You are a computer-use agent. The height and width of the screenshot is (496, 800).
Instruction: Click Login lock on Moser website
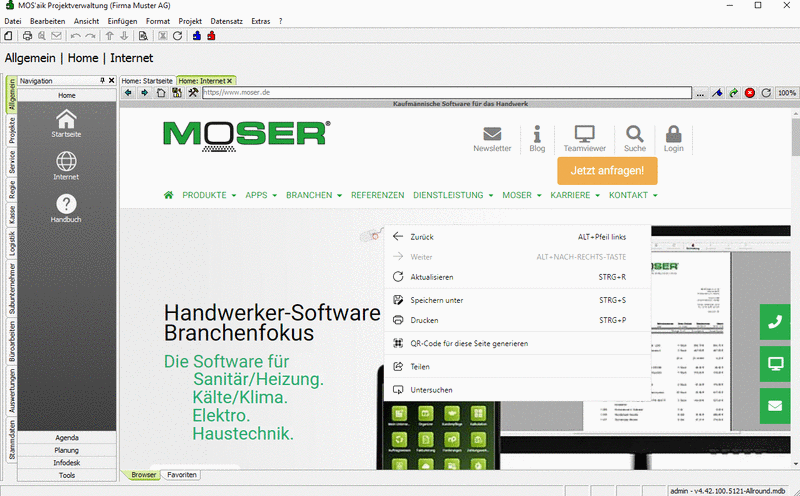click(673, 139)
